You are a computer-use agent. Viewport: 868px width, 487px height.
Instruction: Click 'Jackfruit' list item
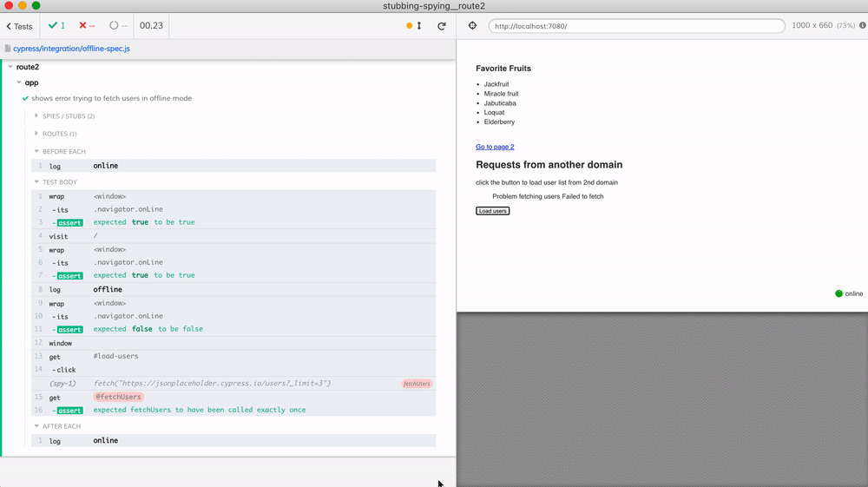pos(496,84)
